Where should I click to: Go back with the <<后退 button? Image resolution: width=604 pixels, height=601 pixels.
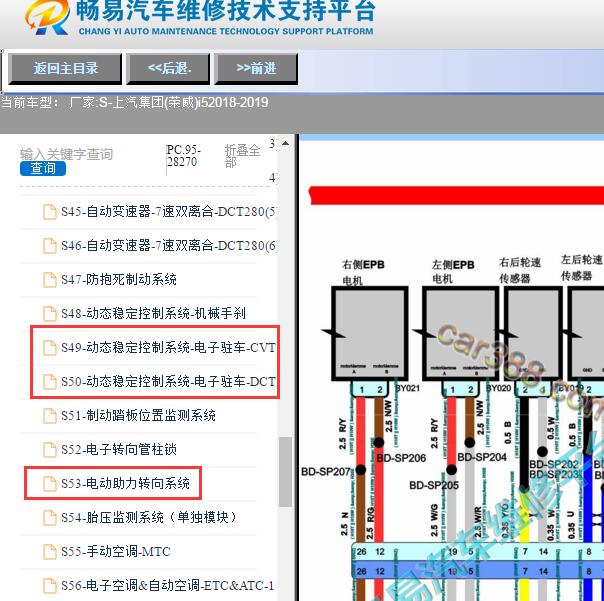pyautogui.click(x=168, y=69)
